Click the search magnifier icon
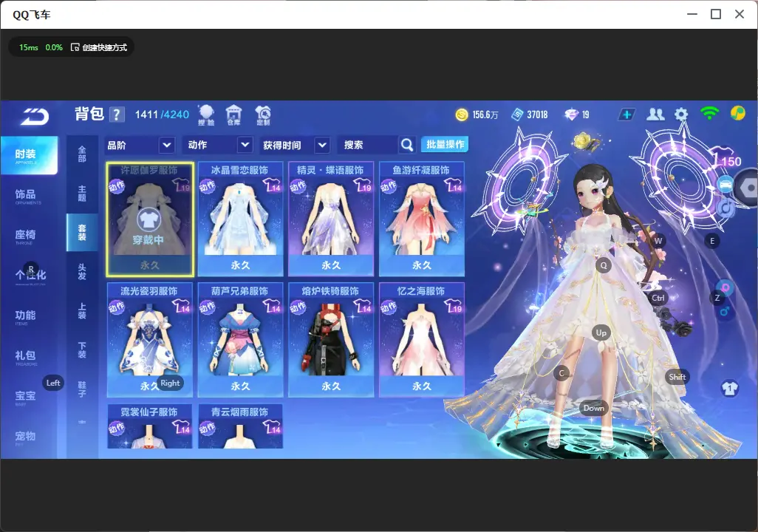This screenshot has height=532, width=758. tap(407, 145)
